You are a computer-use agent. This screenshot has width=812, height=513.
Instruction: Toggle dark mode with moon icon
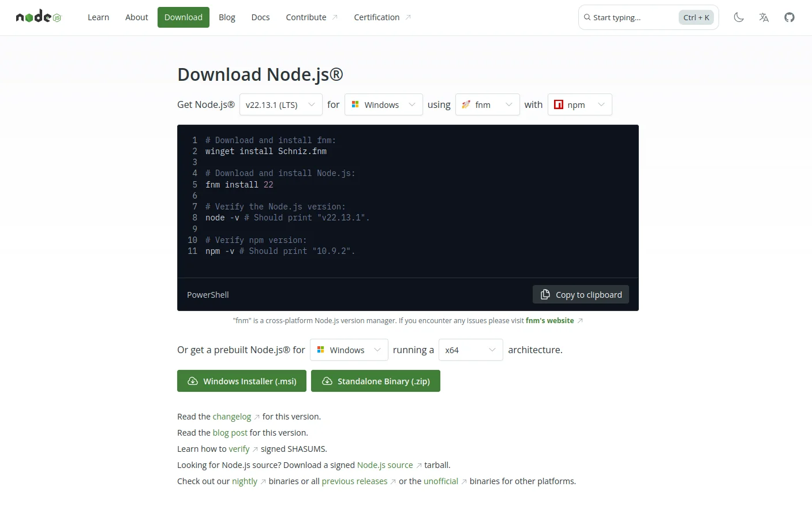tap(739, 17)
